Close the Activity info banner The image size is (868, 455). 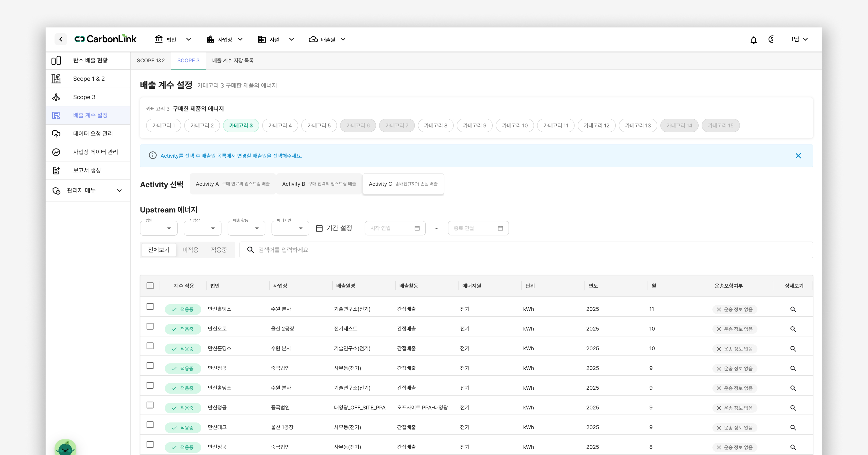798,156
